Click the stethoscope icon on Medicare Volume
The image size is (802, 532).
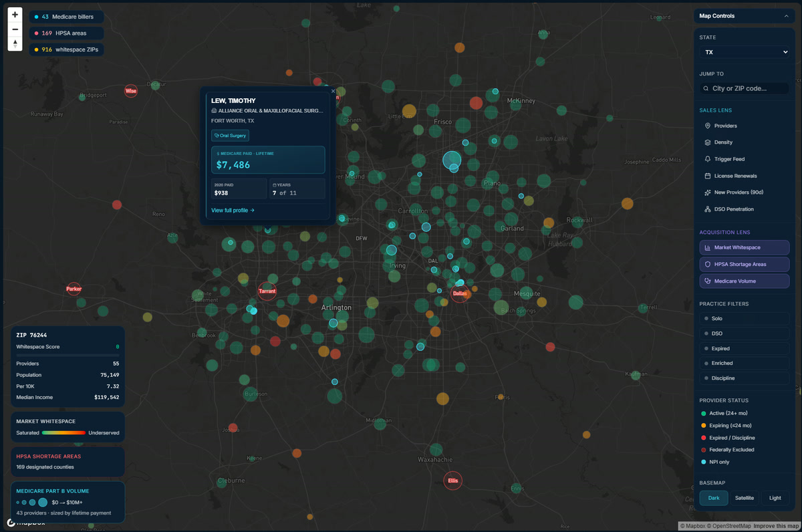(708, 281)
